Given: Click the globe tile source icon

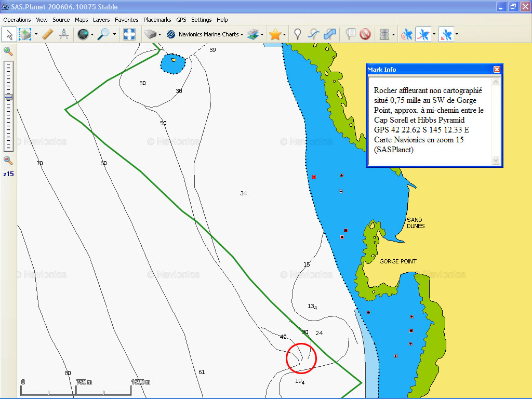Looking at the screenshot, I should (83, 34).
